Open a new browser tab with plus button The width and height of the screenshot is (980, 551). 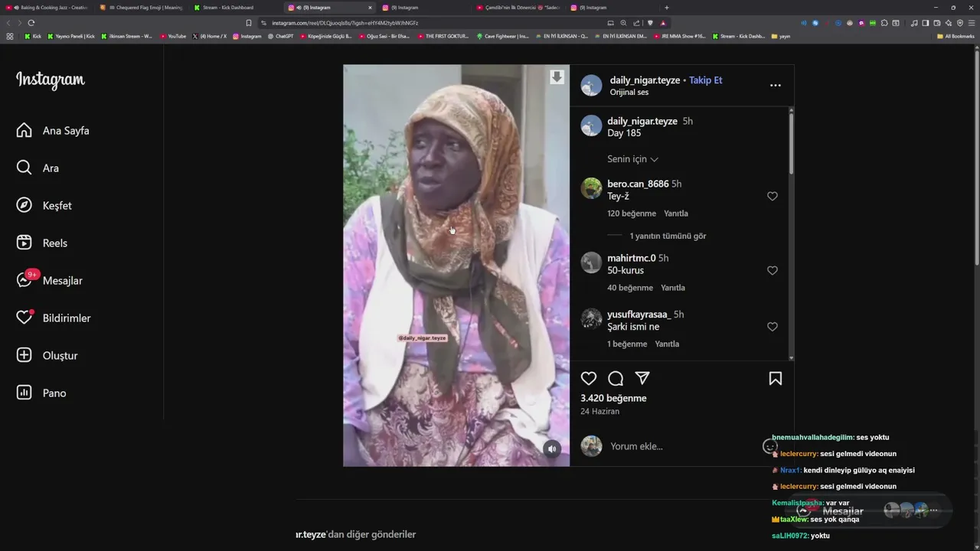tap(666, 8)
